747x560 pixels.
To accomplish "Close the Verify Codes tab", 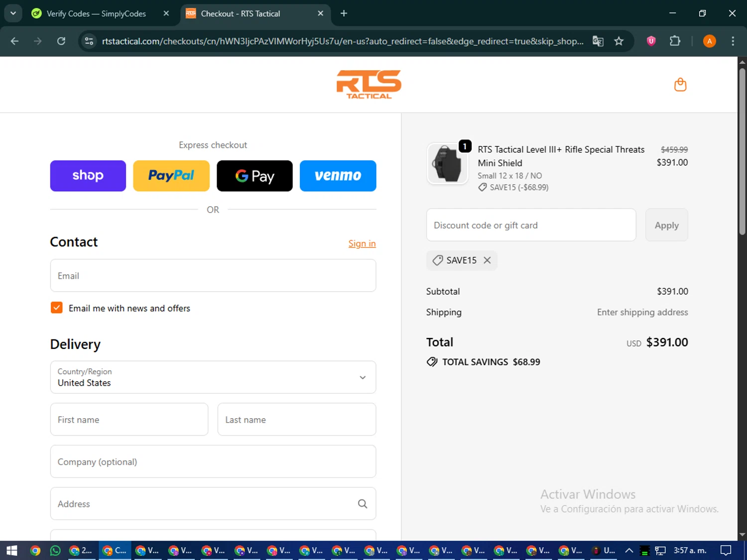I will [166, 13].
